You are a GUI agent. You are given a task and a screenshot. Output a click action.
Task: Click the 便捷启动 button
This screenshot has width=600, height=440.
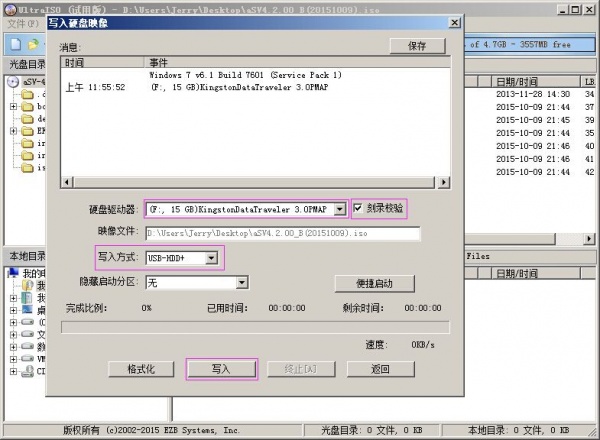tap(374, 284)
